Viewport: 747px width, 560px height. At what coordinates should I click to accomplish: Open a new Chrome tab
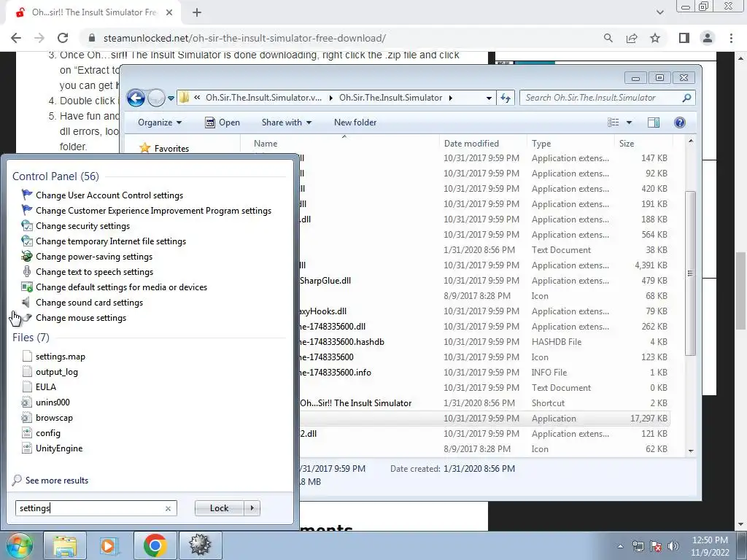pos(197,12)
